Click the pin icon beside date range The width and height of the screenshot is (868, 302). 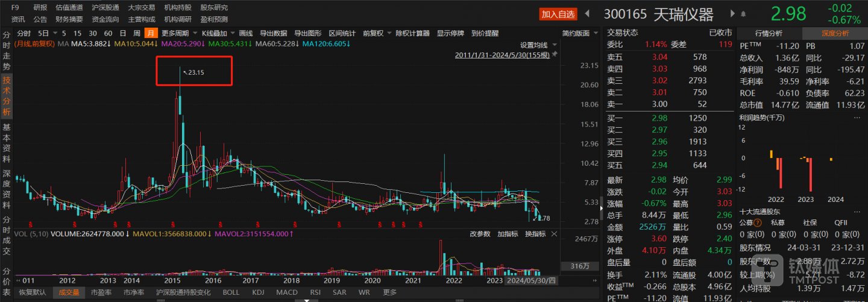click(555, 55)
